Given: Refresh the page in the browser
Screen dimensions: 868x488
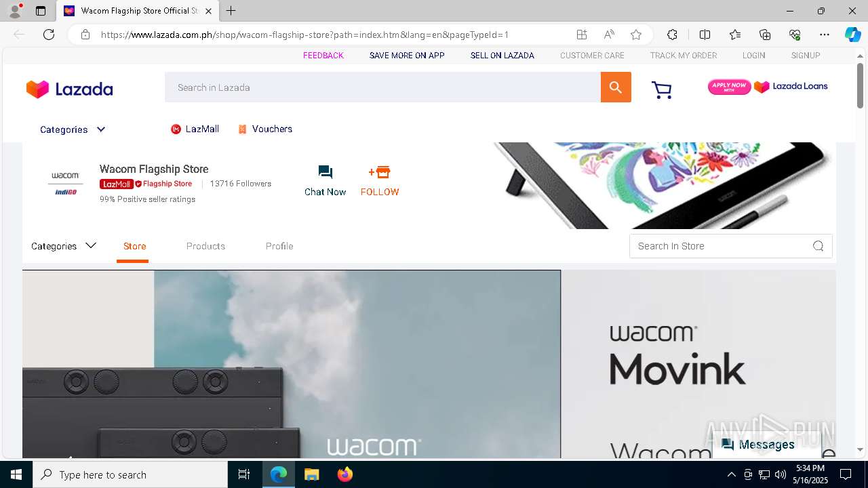Looking at the screenshot, I should (49, 35).
